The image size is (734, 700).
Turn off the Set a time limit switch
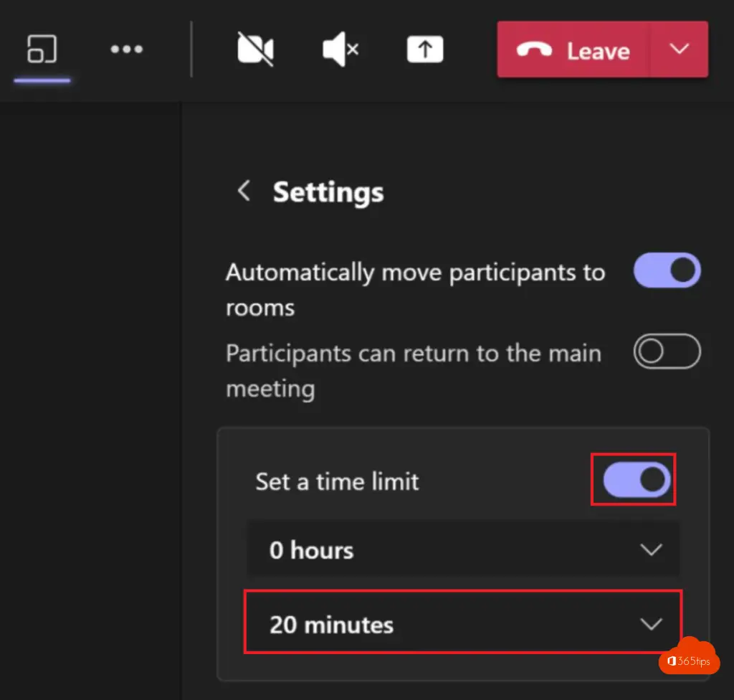coord(637,480)
